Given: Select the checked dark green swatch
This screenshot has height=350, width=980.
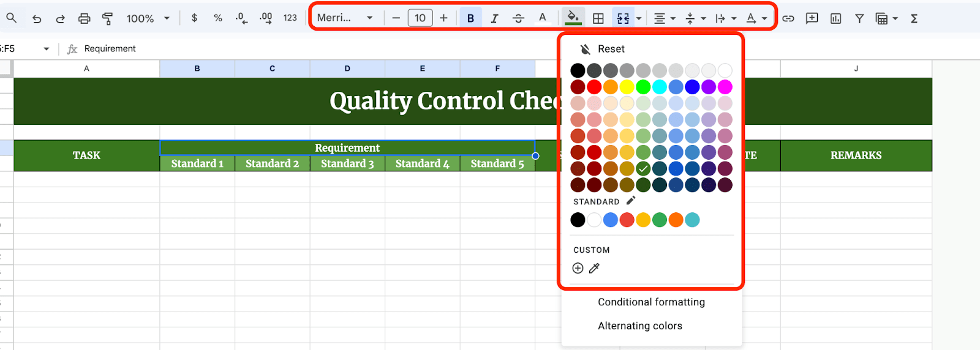Looking at the screenshot, I should [x=643, y=168].
